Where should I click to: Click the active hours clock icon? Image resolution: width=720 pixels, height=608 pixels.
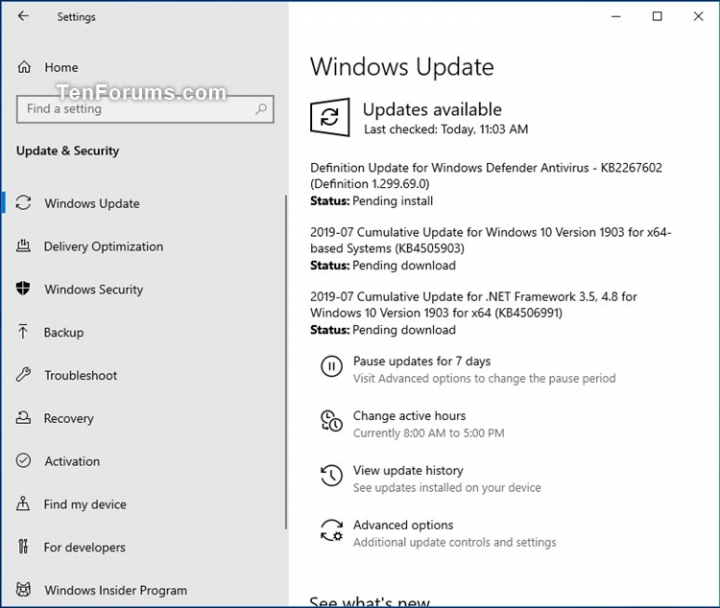coord(332,421)
